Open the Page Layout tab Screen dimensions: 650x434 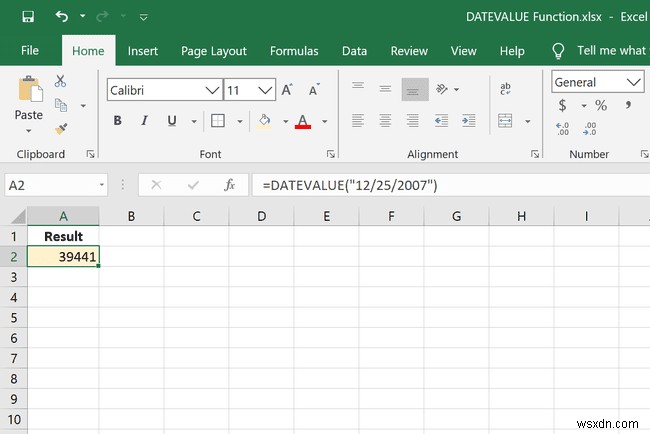[214, 51]
